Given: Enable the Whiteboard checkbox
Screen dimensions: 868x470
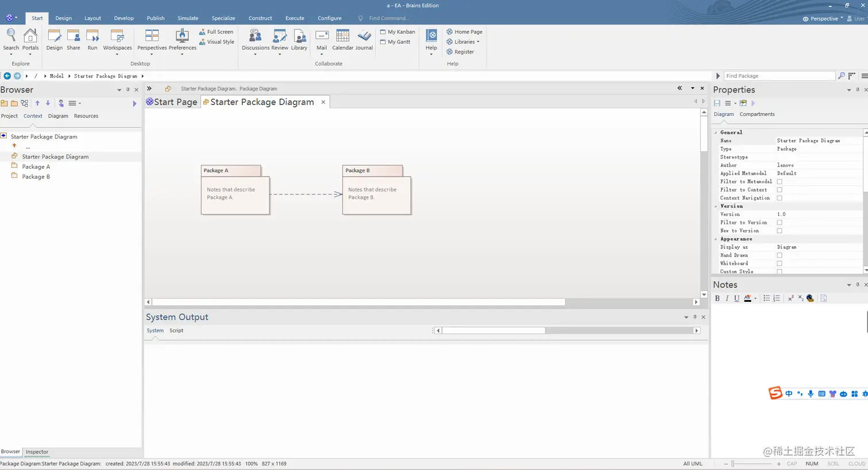Looking at the screenshot, I should pos(780,263).
